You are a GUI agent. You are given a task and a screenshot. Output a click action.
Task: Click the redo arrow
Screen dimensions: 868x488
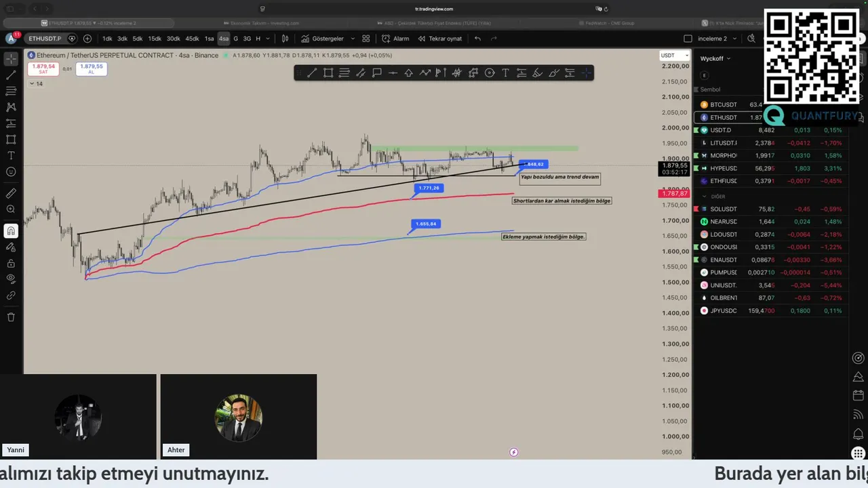pos(494,39)
